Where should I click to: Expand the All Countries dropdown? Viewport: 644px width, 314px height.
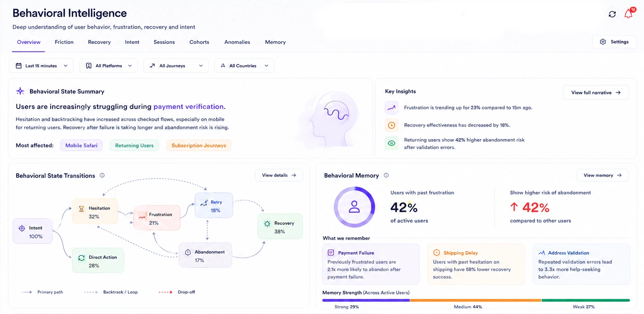coord(244,66)
